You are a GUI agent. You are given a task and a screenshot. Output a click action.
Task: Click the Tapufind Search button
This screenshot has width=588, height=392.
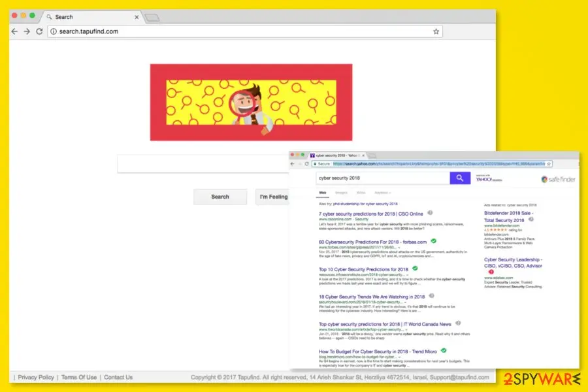pyautogui.click(x=220, y=197)
